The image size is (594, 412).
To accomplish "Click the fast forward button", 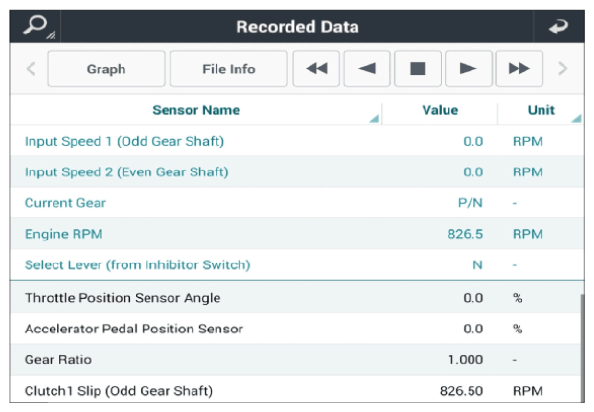I will click(x=519, y=69).
